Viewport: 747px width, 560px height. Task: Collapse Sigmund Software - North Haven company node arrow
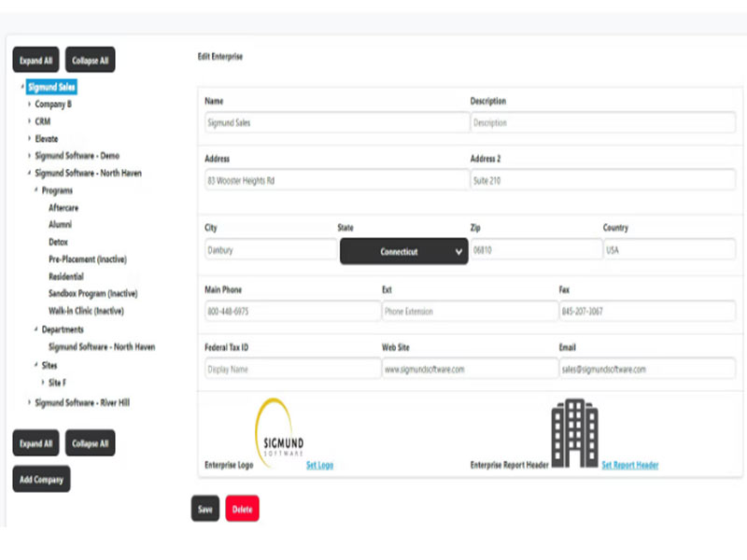coord(29,173)
